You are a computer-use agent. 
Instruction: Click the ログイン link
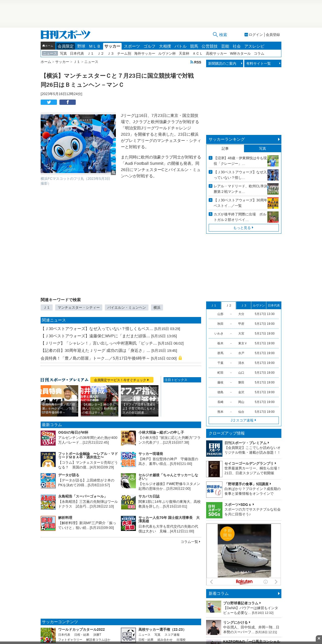click(256, 35)
